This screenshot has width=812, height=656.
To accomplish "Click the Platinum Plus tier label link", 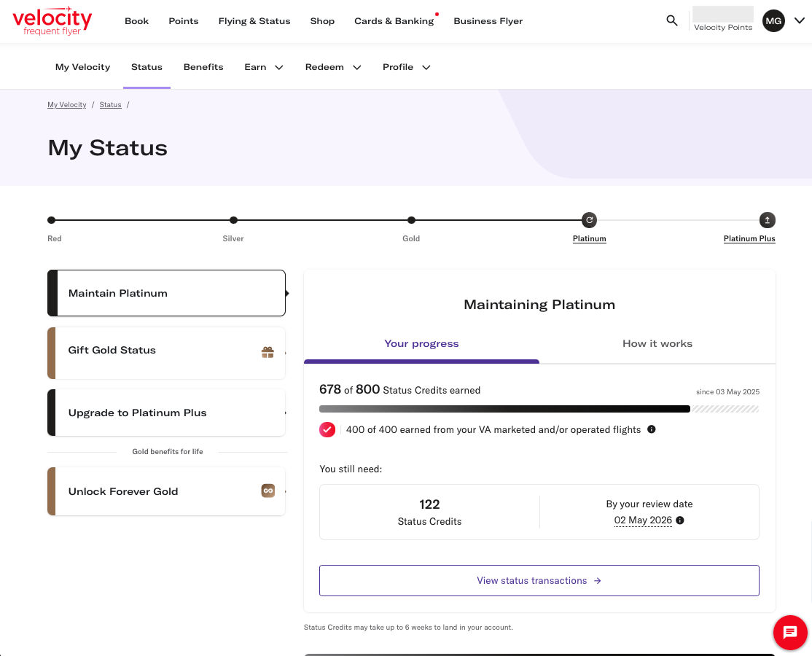I will click(749, 238).
